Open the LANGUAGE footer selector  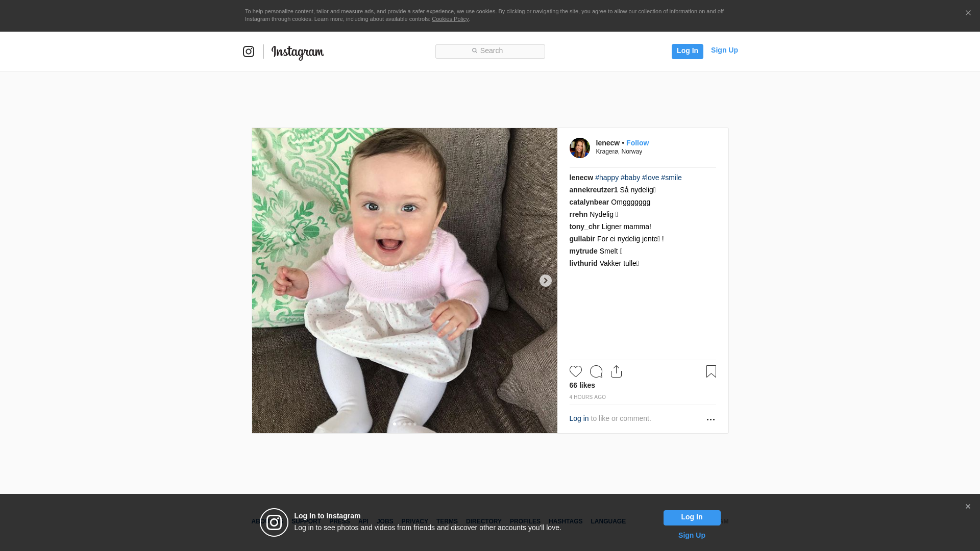(x=608, y=521)
